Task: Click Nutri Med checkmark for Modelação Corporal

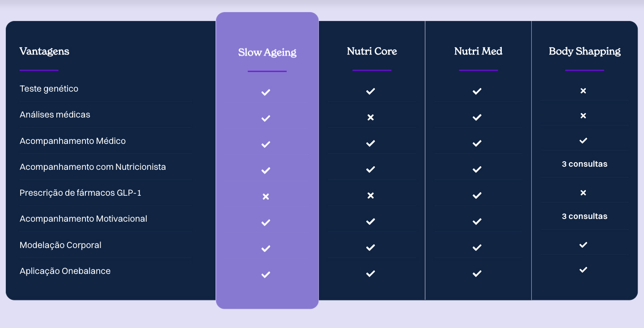Action: 477,248
